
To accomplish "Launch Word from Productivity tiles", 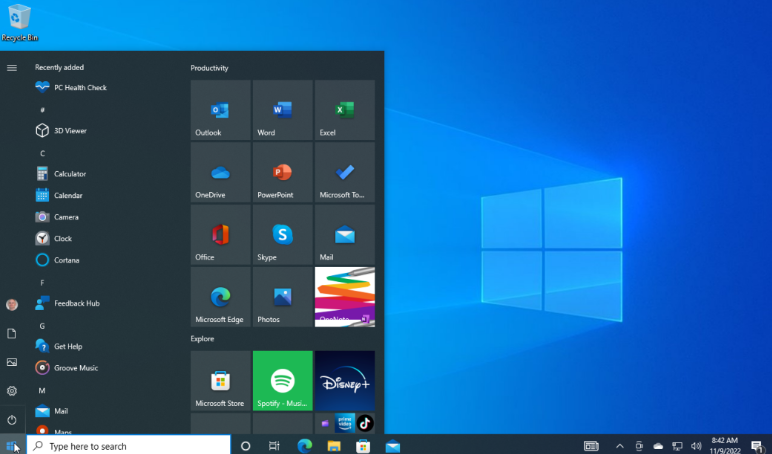I will pos(283,110).
